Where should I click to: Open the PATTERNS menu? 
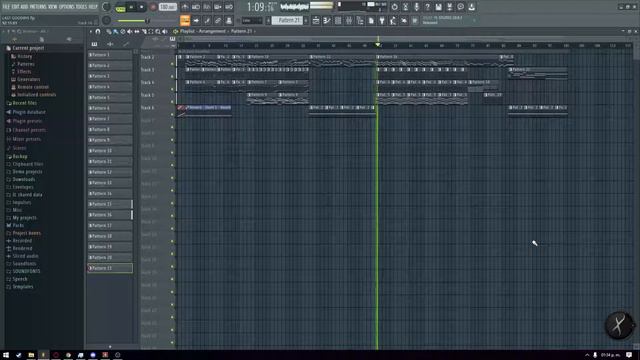pos(38,7)
